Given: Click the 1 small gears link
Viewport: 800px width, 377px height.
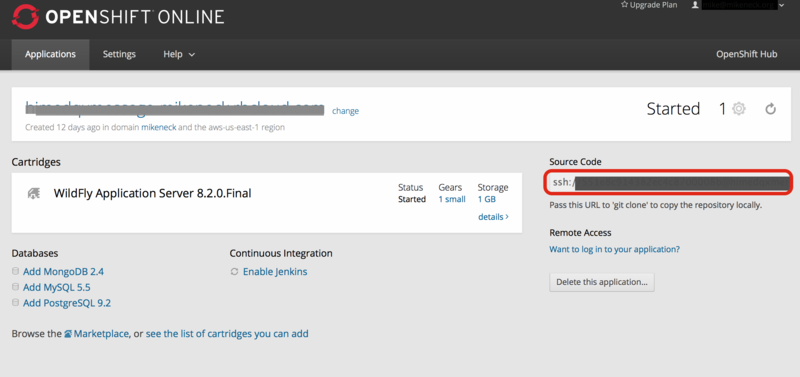Looking at the screenshot, I should (x=452, y=199).
